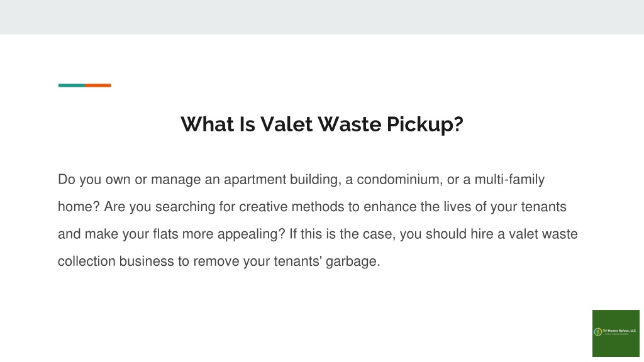Click the word 'Pickup?' in the title
The width and height of the screenshot is (644, 362).
[x=425, y=124]
